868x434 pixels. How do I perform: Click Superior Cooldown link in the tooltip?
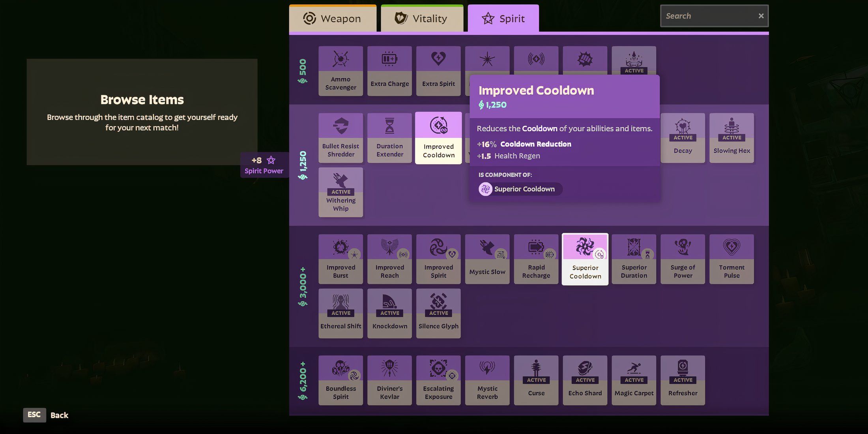click(520, 189)
